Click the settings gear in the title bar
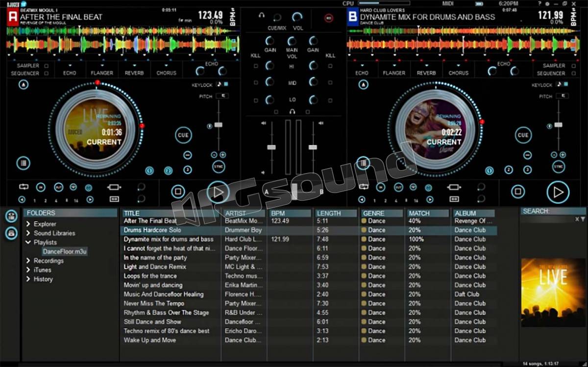The width and height of the screenshot is (588, 367). (x=547, y=4)
